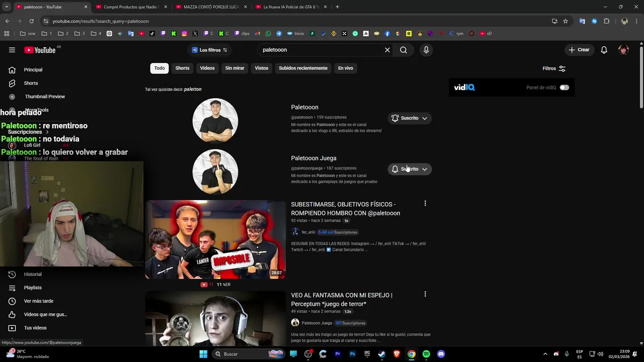Open the VEO AL FANTASMA video thumbnail
The width and height of the screenshot is (644, 362).
tap(215, 318)
